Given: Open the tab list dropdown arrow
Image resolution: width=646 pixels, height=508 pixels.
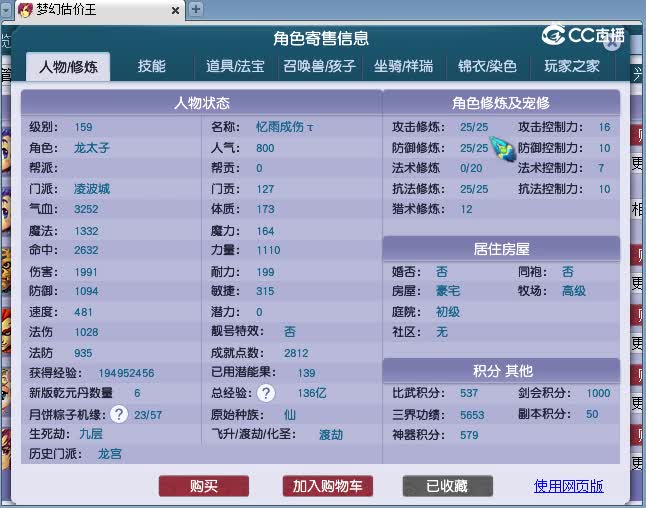Looking at the screenshot, I should point(6,10).
